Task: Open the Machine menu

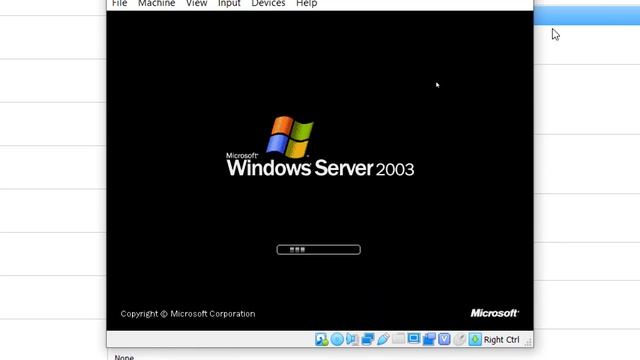Action: (x=156, y=3)
